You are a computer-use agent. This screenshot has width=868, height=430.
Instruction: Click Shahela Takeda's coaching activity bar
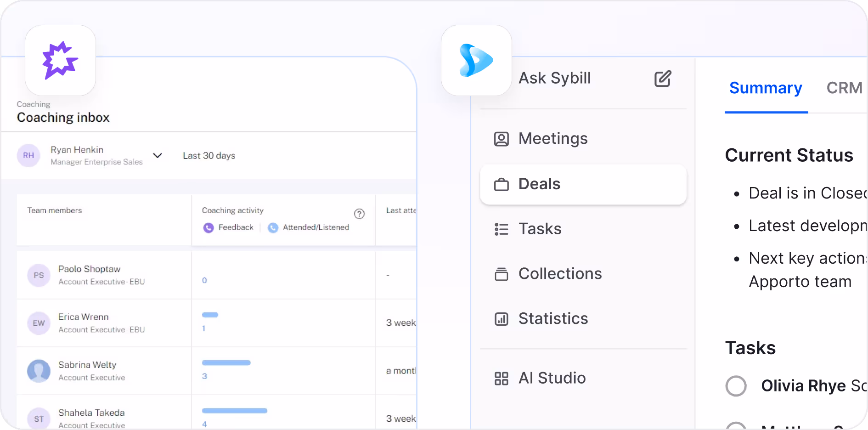[x=235, y=411]
